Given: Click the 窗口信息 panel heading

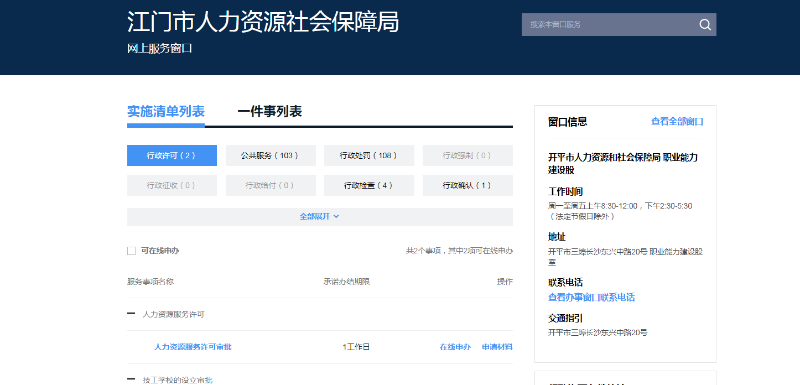Looking at the screenshot, I should (x=567, y=122).
